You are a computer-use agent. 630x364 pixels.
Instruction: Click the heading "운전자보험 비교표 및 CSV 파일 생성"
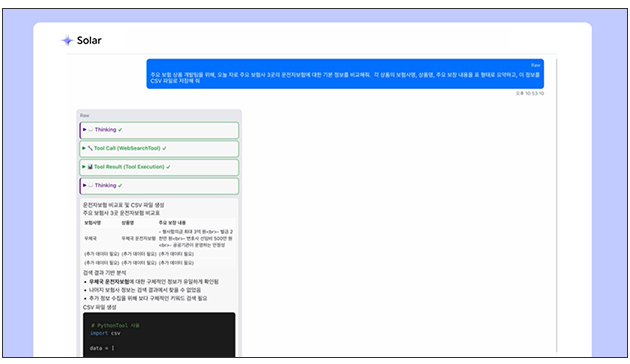pyautogui.click(x=123, y=205)
